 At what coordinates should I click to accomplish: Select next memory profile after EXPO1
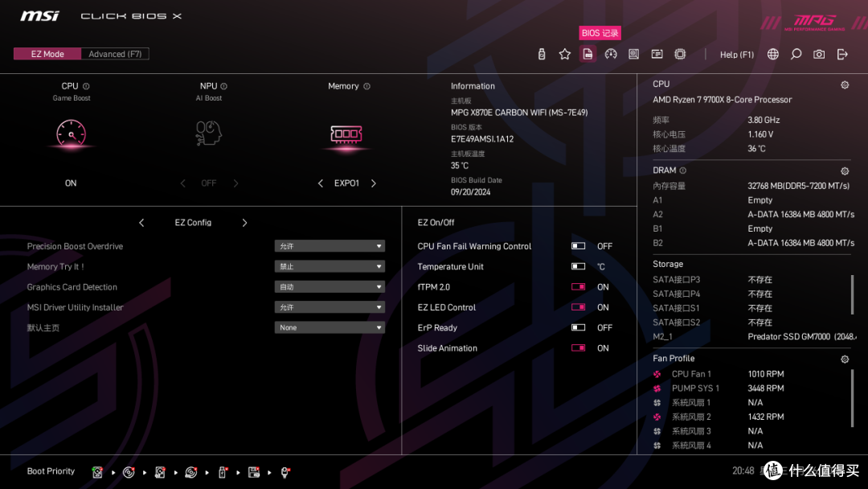point(373,183)
